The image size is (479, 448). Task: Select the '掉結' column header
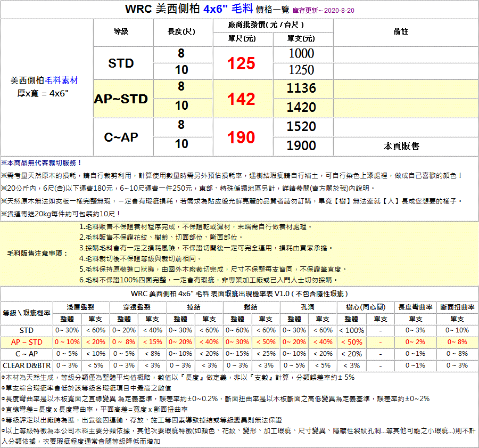tap(194, 307)
